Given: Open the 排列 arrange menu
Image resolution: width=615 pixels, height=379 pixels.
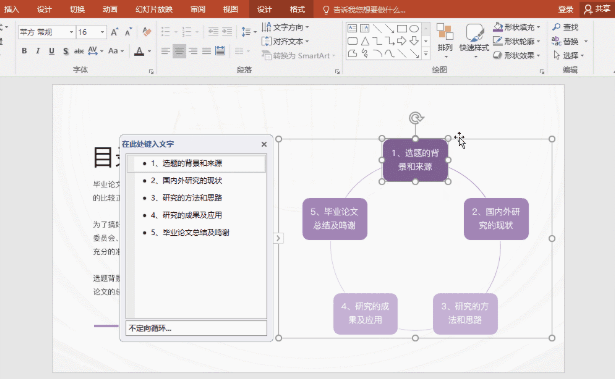Looking at the screenshot, I should point(445,40).
